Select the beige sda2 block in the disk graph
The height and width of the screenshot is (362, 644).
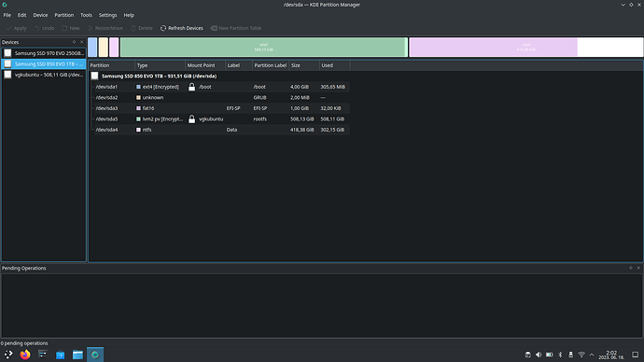click(x=104, y=48)
